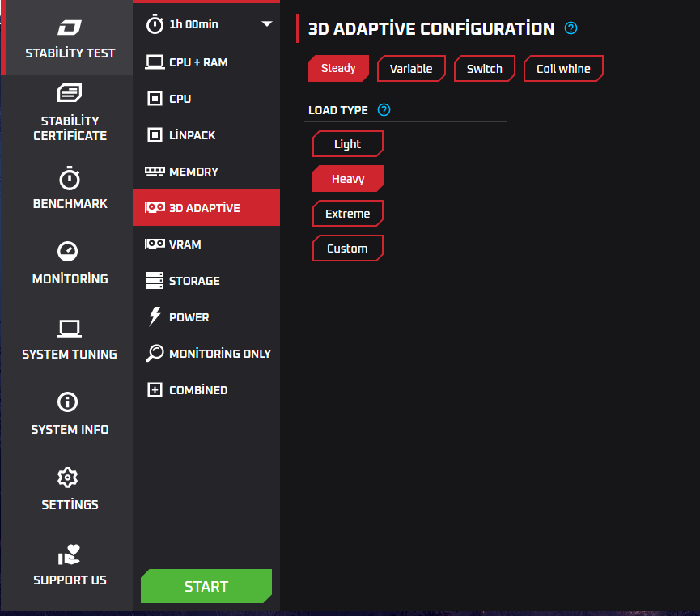
Task: Open help for 3D Adaptive Configuration
Action: click(571, 28)
